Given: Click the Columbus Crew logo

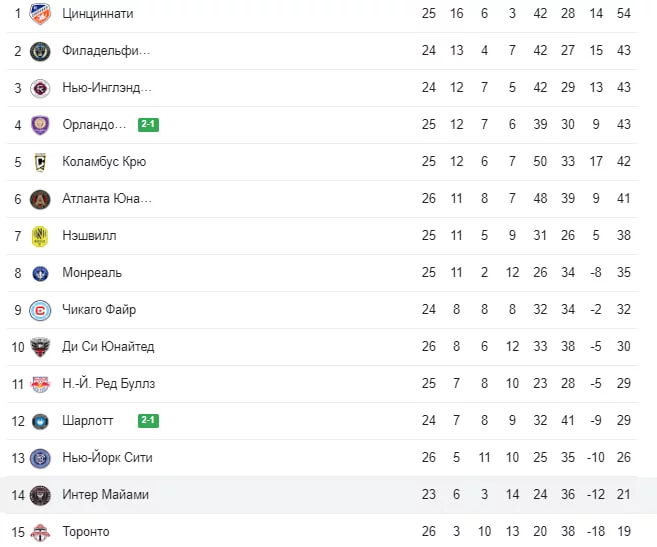Looking at the screenshot, I should [40, 162].
